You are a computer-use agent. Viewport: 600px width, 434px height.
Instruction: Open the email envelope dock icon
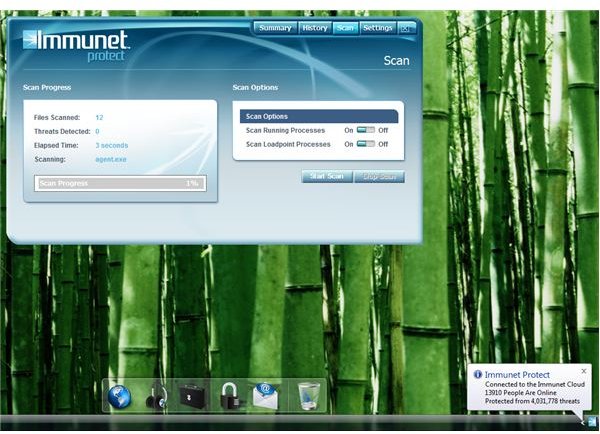coord(266,396)
